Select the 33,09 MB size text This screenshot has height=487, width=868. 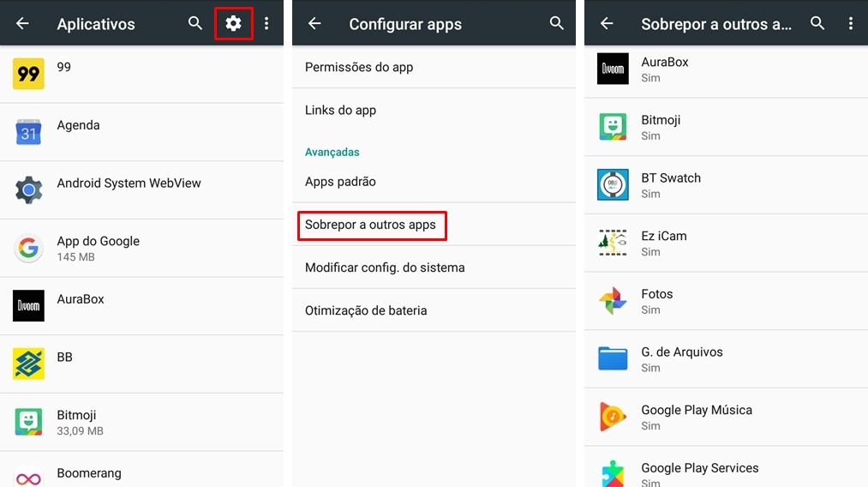click(81, 431)
